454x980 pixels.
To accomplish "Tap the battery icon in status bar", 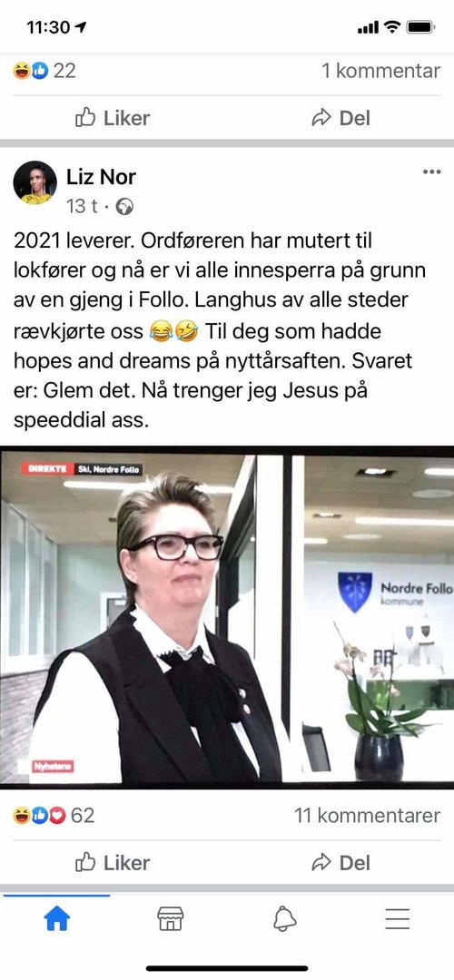I will click(x=420, y=27).
